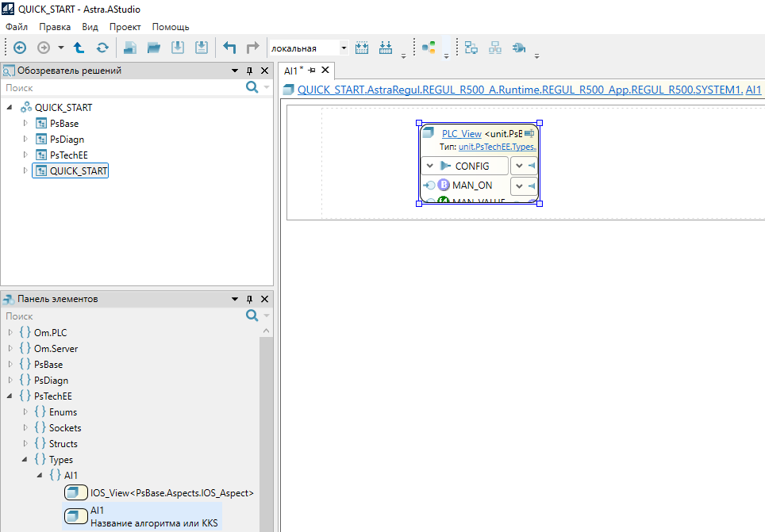Toggle pin on Обозреватель решений panel
The image size is (765, 532).
250,71
